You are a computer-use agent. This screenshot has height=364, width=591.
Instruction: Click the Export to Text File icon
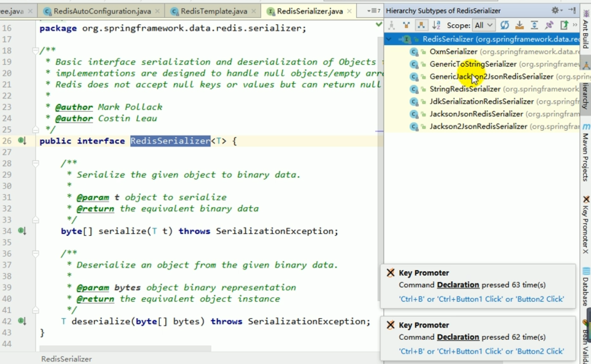(x=564, y=25)
